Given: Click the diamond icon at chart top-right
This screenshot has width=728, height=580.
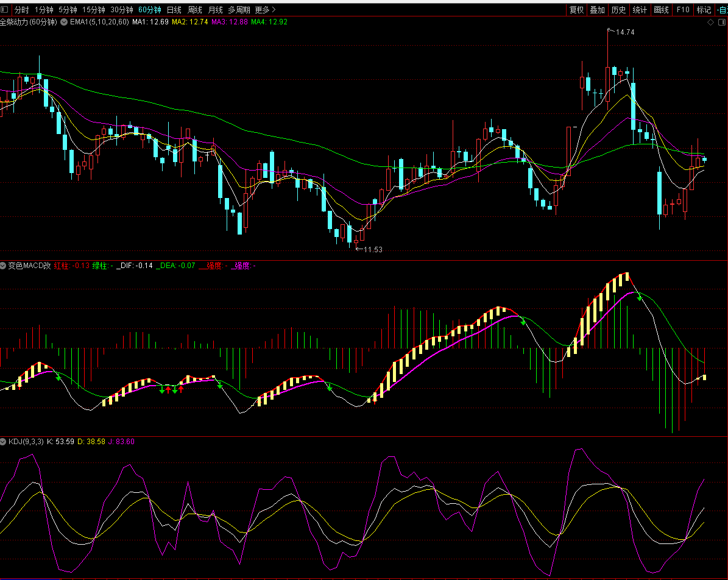Looking at the screenshot, I should (710, 22).
